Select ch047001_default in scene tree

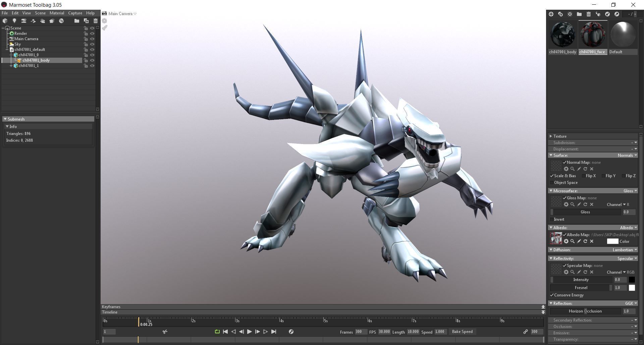click(x=30, y=50)
